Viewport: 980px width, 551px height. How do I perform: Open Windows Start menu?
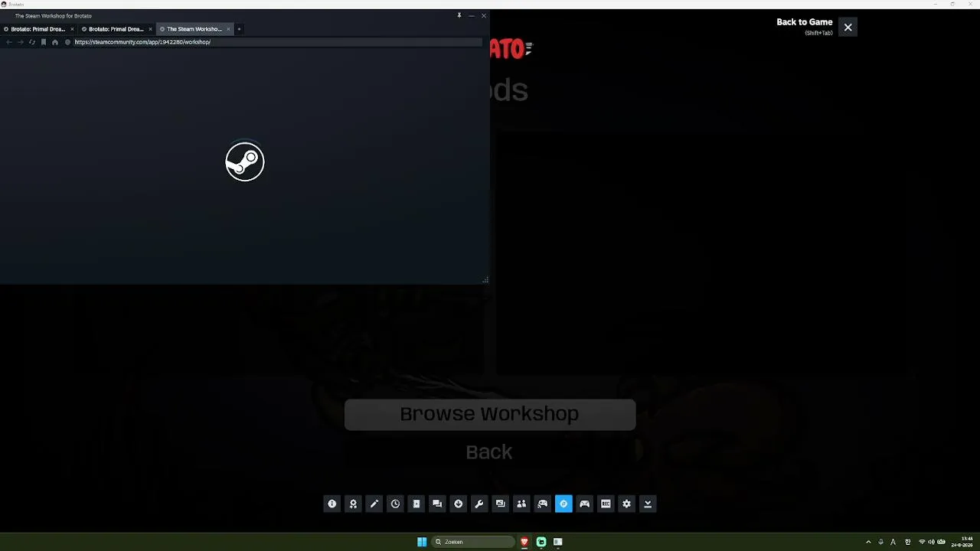(422, 542)
